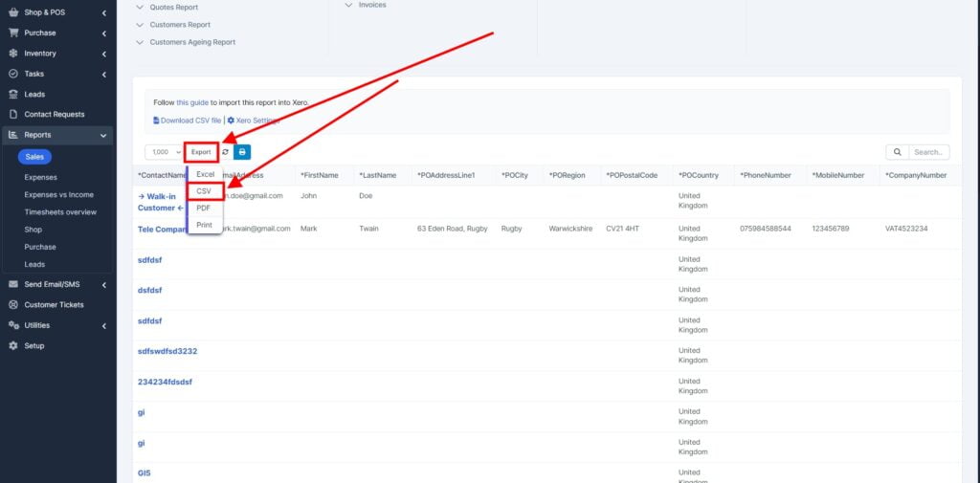The image size is (980, 483).
Task: Sort by the *CompanyNumber column header
Action: click(x=916, y=176)
